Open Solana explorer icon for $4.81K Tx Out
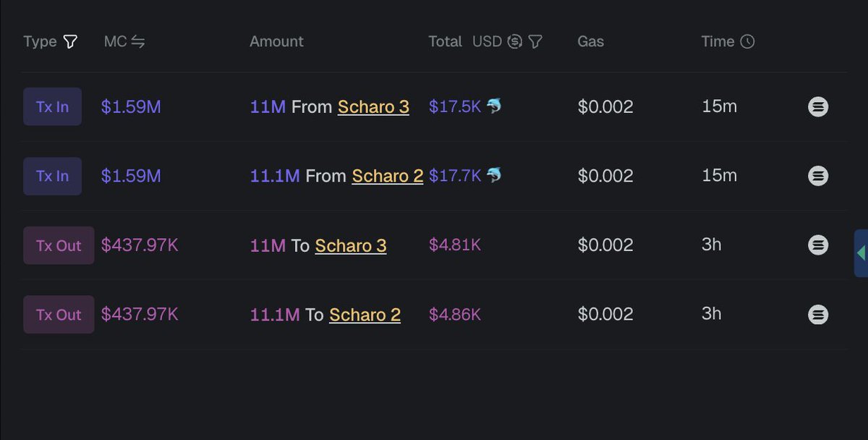868x440 pixels. 818,245
